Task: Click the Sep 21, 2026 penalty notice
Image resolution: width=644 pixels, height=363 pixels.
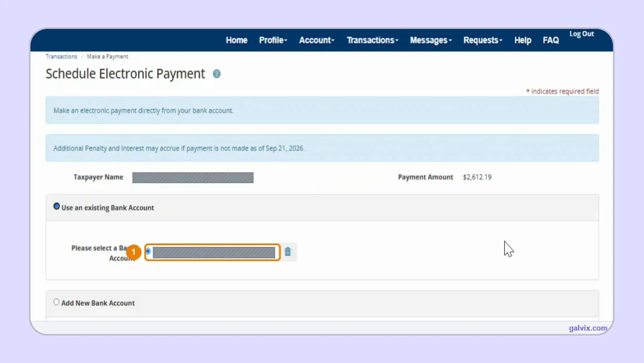Action: 322,148
